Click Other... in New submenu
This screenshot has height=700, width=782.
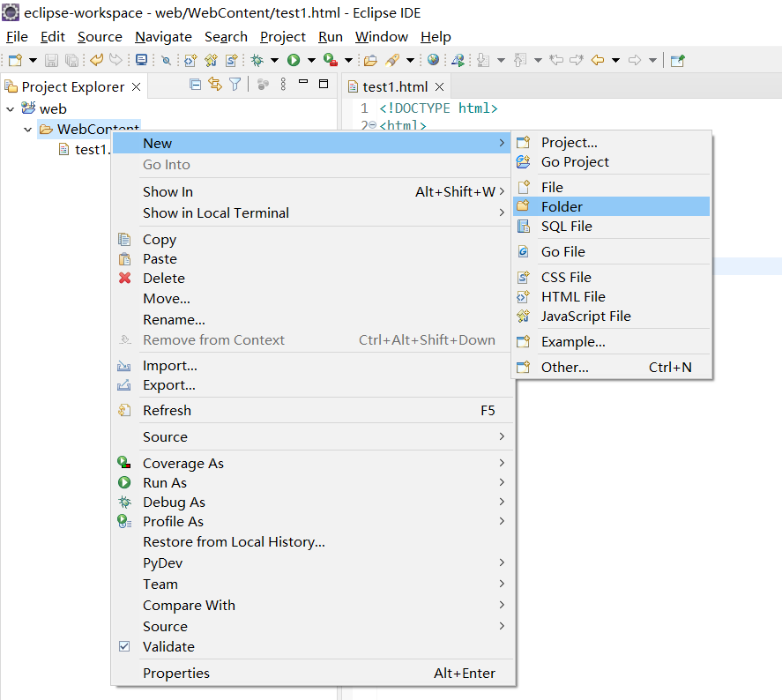pos(611,368)
